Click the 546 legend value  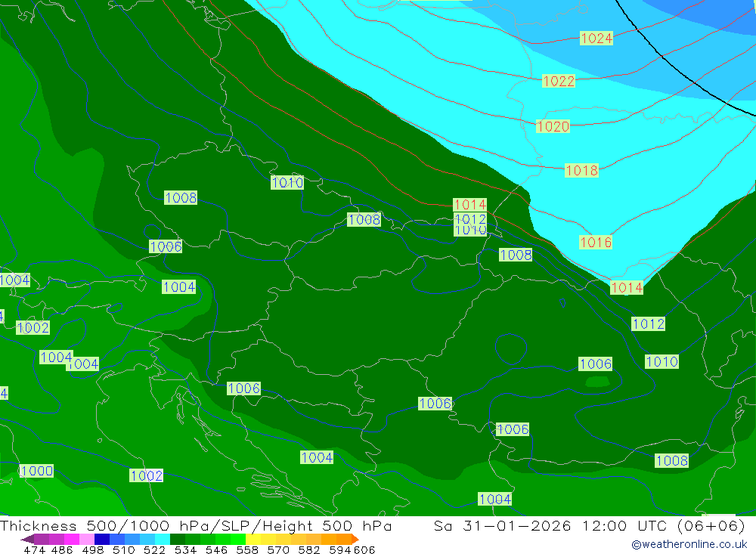coord(216,549)
